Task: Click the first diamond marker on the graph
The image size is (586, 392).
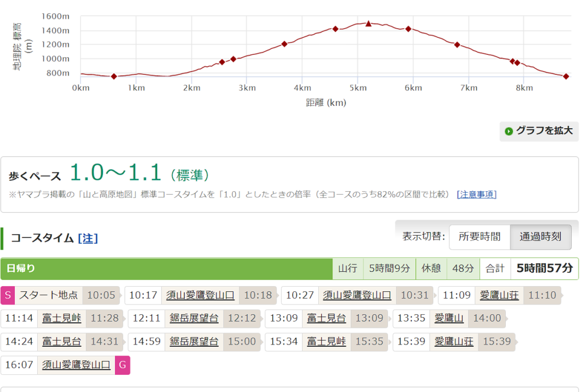Action: [x=114, y=76]
